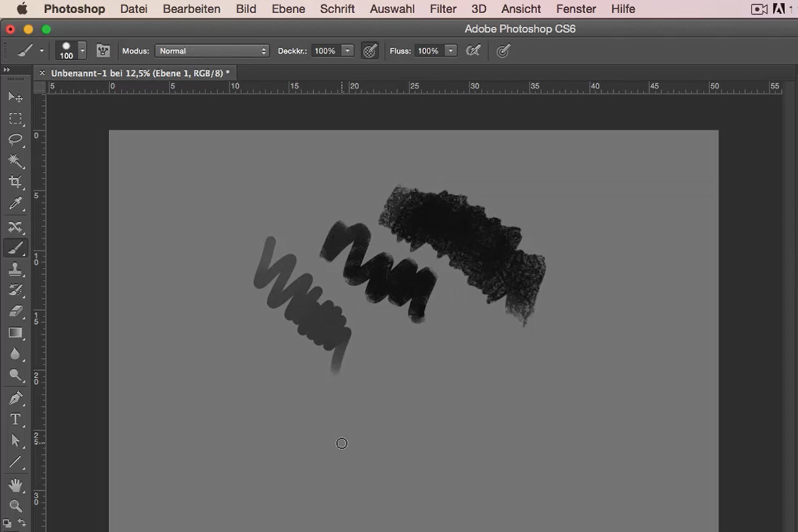Open the Modus blending mode dropdown
The height and width of the screenshot is (532, 798).
[x=211, y=50]
